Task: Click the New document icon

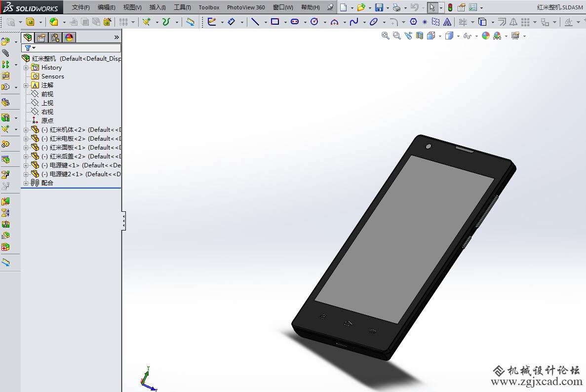Action: click(x=344, y=7)
